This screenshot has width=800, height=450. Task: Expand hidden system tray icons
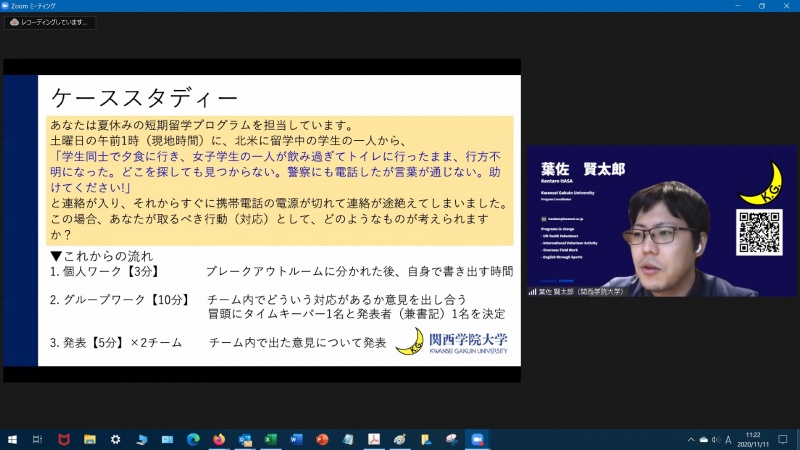690,439
